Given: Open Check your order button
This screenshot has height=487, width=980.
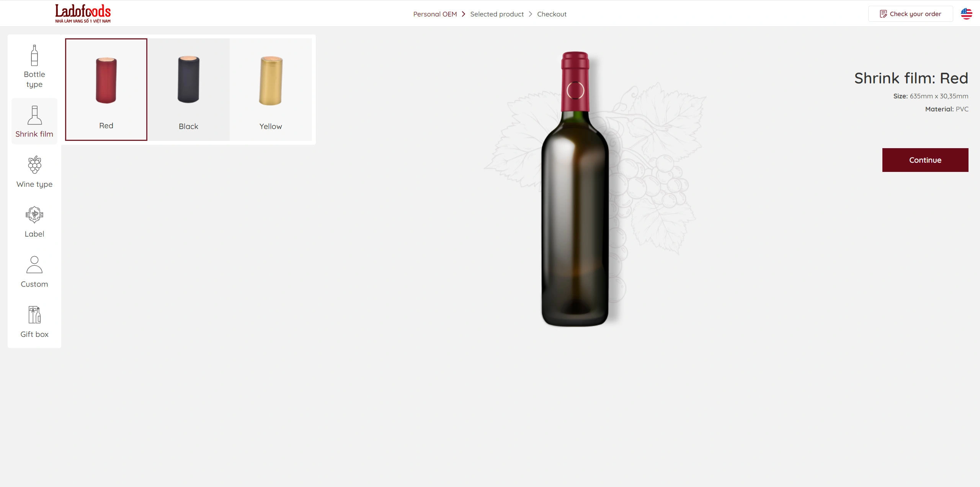Looking at the screenshot, I should click(910, 14).
